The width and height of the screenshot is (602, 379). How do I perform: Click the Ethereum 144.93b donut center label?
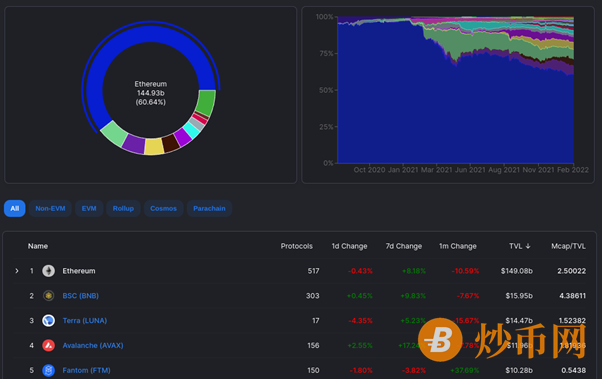point(150,93)
